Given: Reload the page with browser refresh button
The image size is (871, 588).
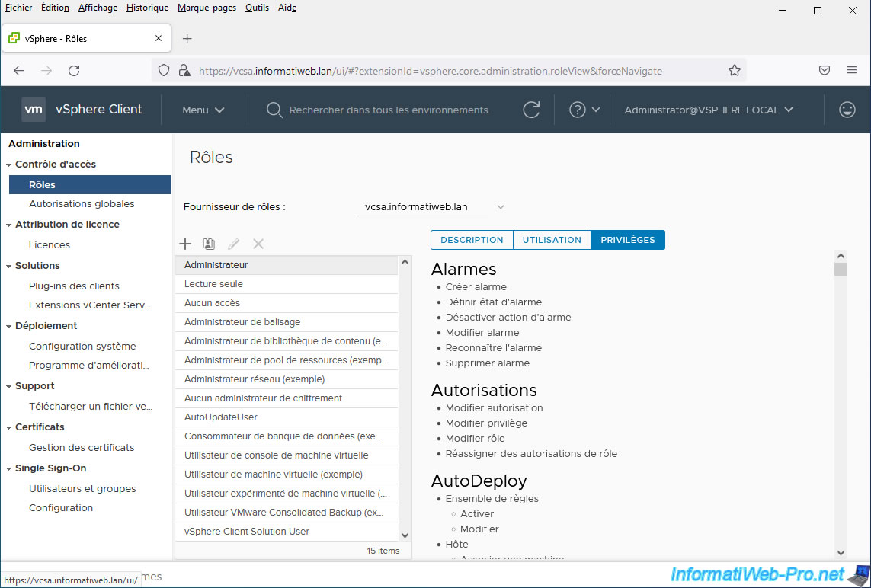Looking at the screenshot, I should click(74, 71).
